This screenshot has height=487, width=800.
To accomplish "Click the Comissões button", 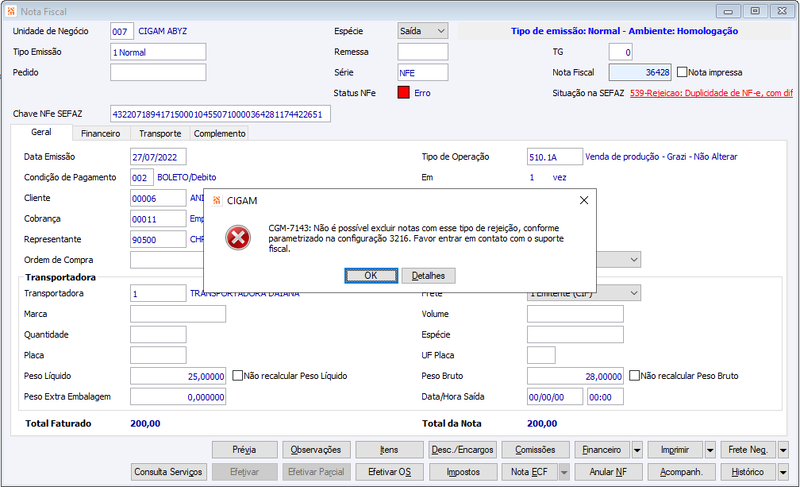I will click(535, 450).
